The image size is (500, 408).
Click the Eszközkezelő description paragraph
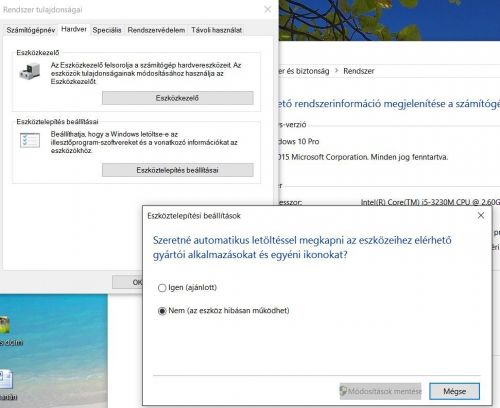(146, 73)
